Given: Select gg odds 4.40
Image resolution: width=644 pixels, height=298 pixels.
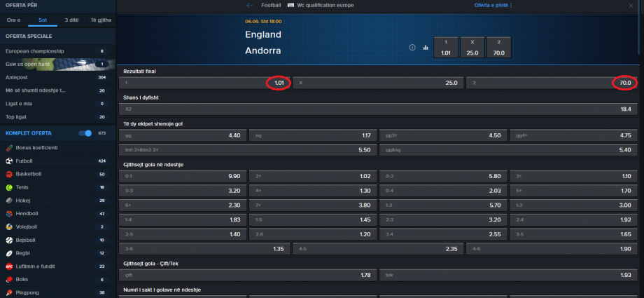Looking at the screenshot, I should [183, 135].
